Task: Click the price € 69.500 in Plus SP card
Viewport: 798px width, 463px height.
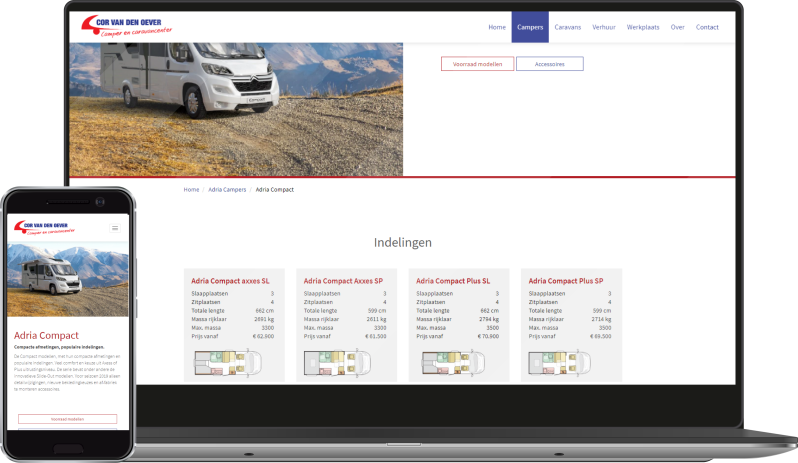Action: [x=601, y=336]
